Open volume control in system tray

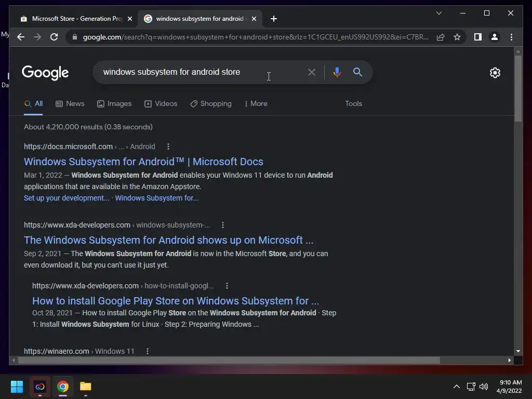click(x=484, y=387)
